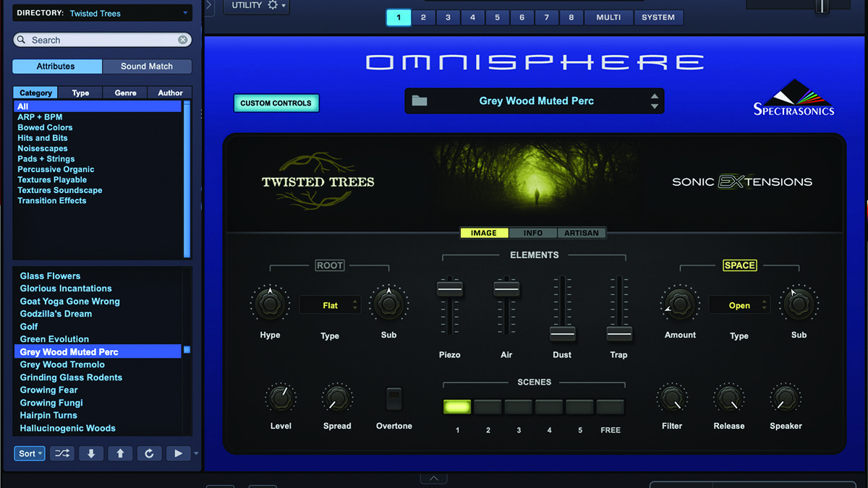Open the Root Type dropdown showing Flat

pyautogui.click(x=330, y=304)
